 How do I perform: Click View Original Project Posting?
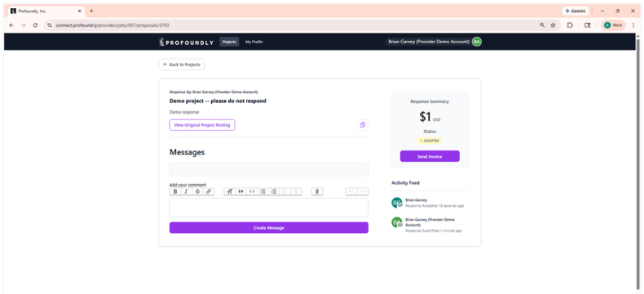click(x=202, y=125)
